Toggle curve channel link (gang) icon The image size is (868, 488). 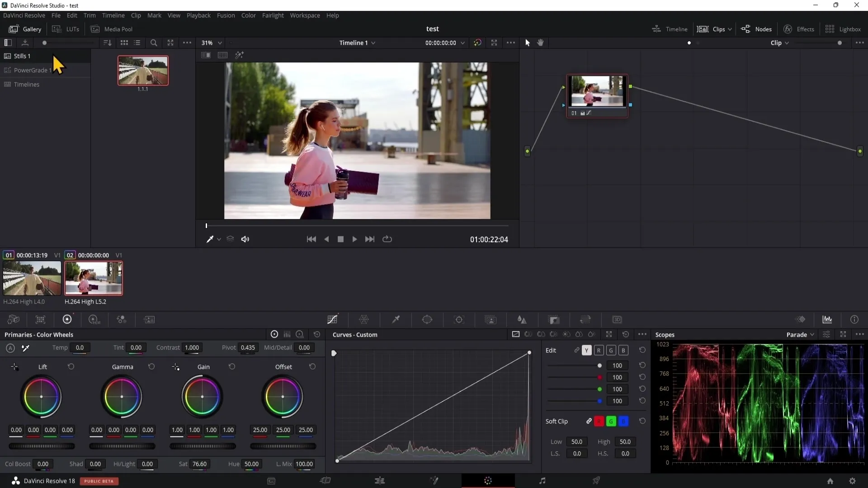tap(576, 350)
